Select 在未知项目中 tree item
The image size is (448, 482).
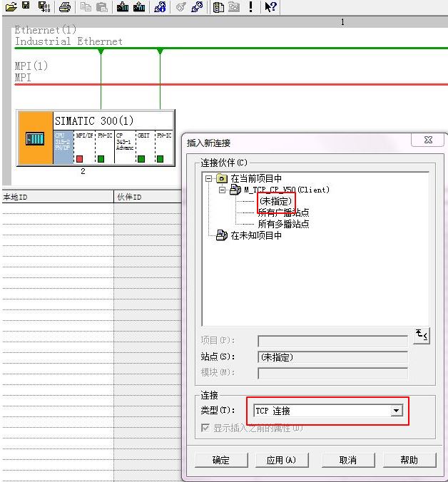click(256, 235)
